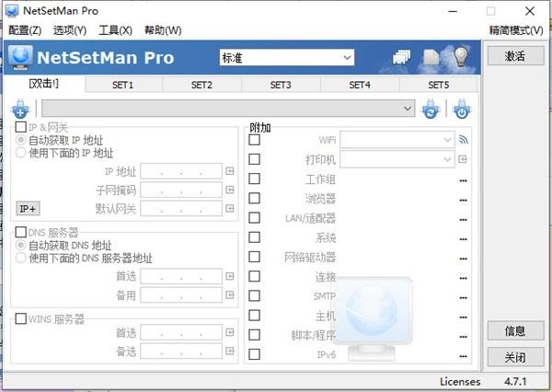Click the fetch arrow icon beside 子网掩码 field
The height and width of the screenshot is (392, 552).
[x=230, y=190]
